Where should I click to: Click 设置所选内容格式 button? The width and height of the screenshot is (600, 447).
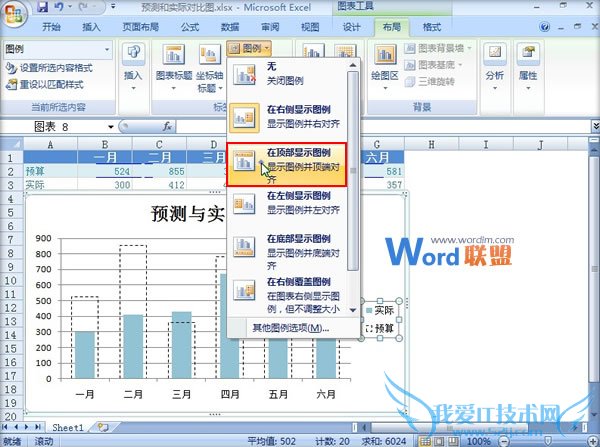(49, 68)
